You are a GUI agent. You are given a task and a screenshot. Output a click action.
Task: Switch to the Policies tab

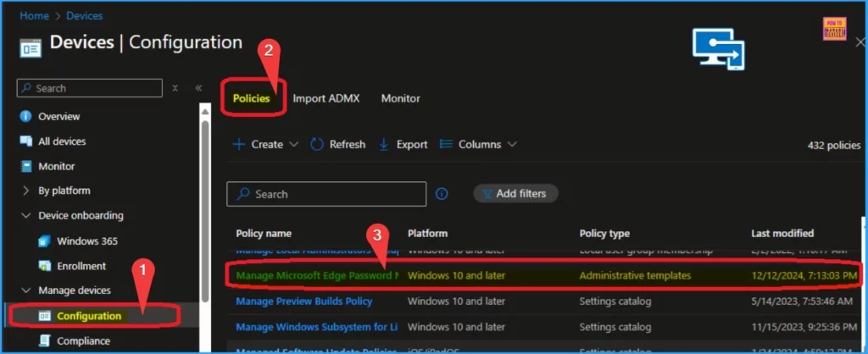click(x=251, y=98)
